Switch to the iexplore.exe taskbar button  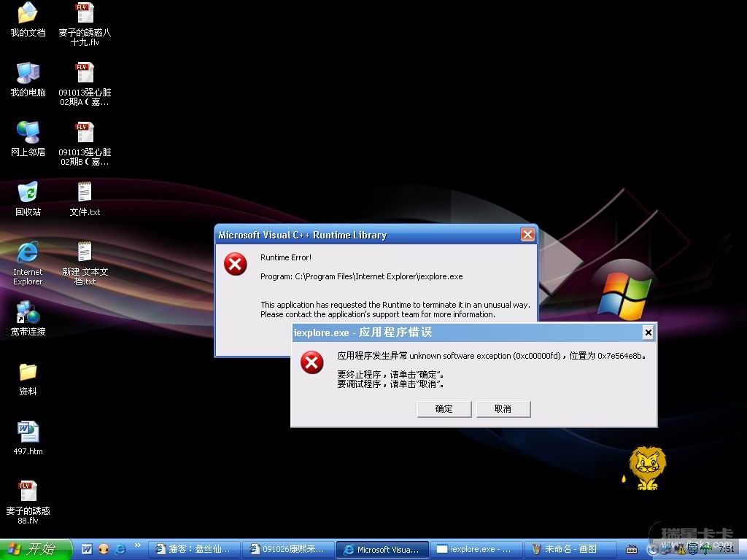(x=476, y=549)
